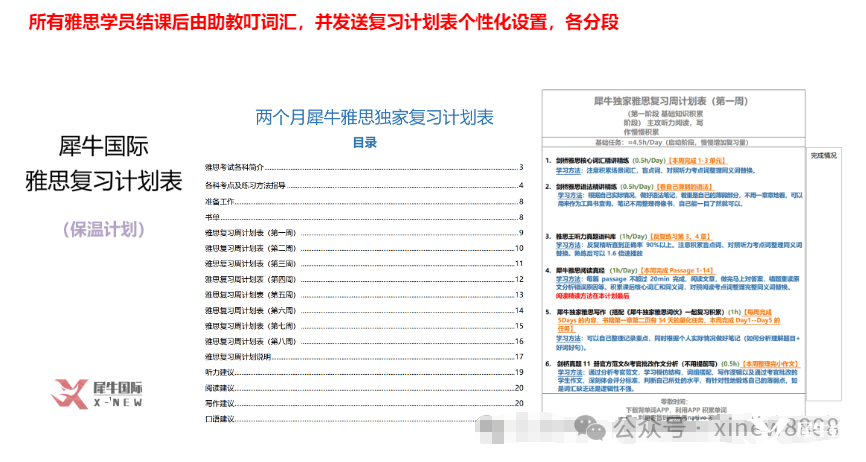Click page number 19 in contents
The width and height of the screenshot is (866, 462).
pyautogui.click(x=519, y=373)
